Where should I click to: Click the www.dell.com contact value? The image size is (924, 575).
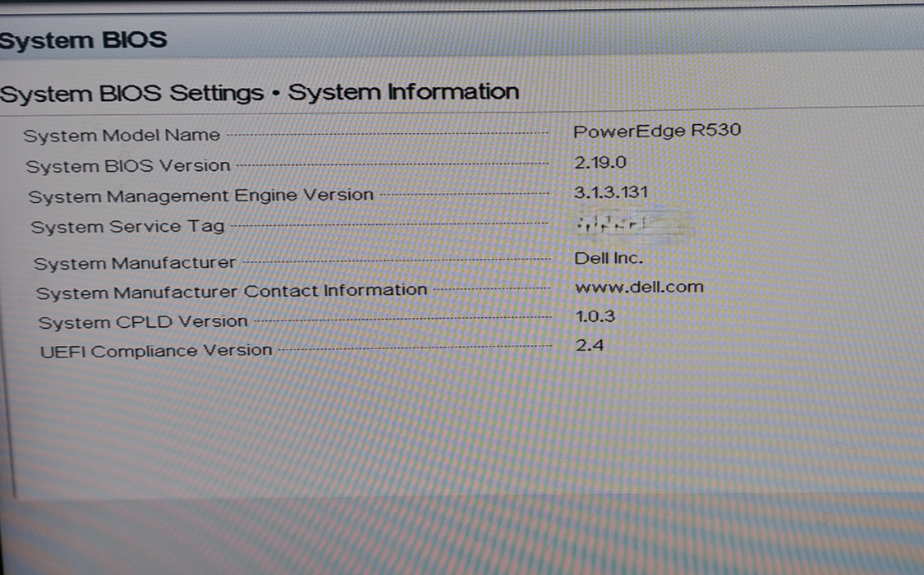click(x=639, y=287)
